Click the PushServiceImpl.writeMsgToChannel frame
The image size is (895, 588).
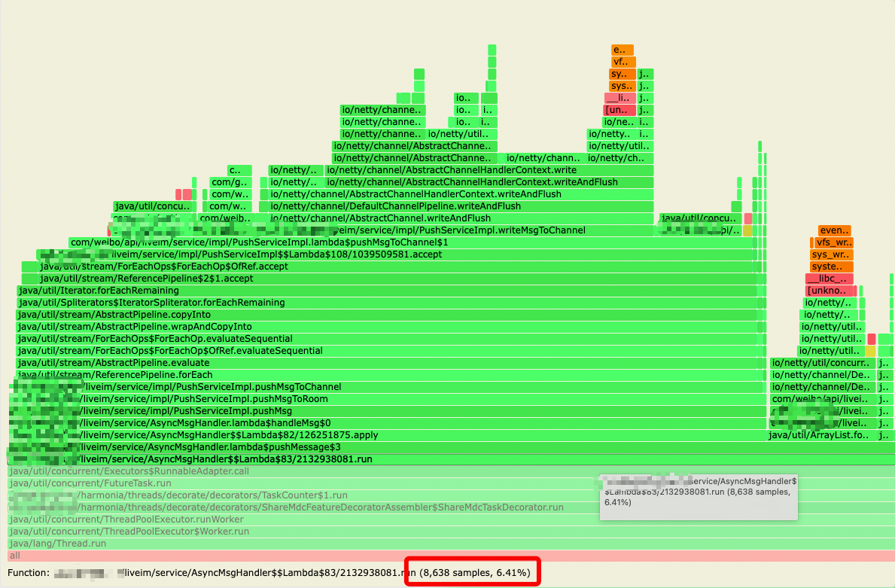click(x=452, y=230)
